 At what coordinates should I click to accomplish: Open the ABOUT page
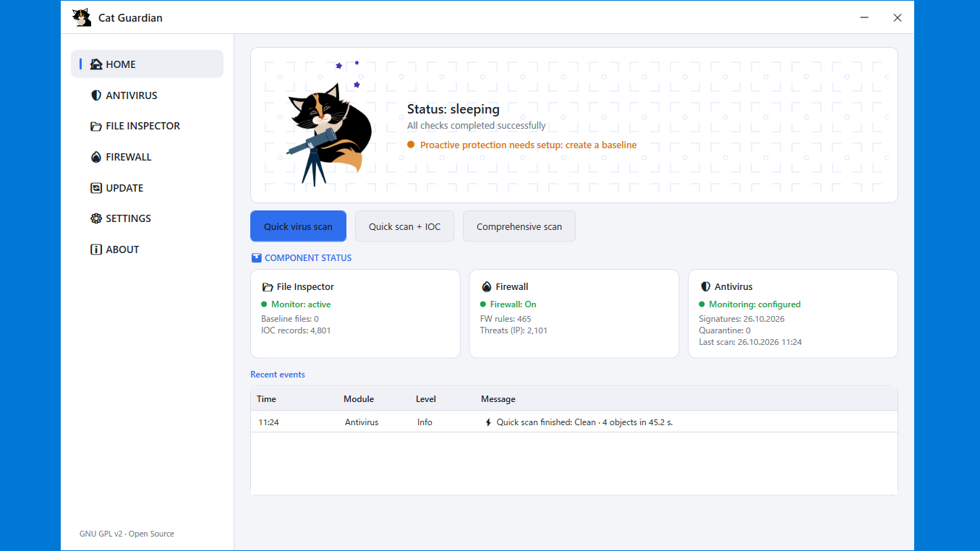[148, 249]
